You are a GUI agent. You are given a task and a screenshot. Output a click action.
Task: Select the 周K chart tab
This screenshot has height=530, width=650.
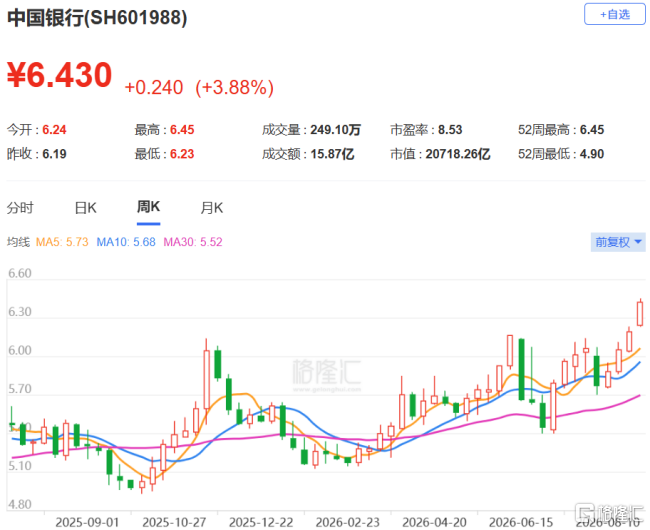point(148,207)
